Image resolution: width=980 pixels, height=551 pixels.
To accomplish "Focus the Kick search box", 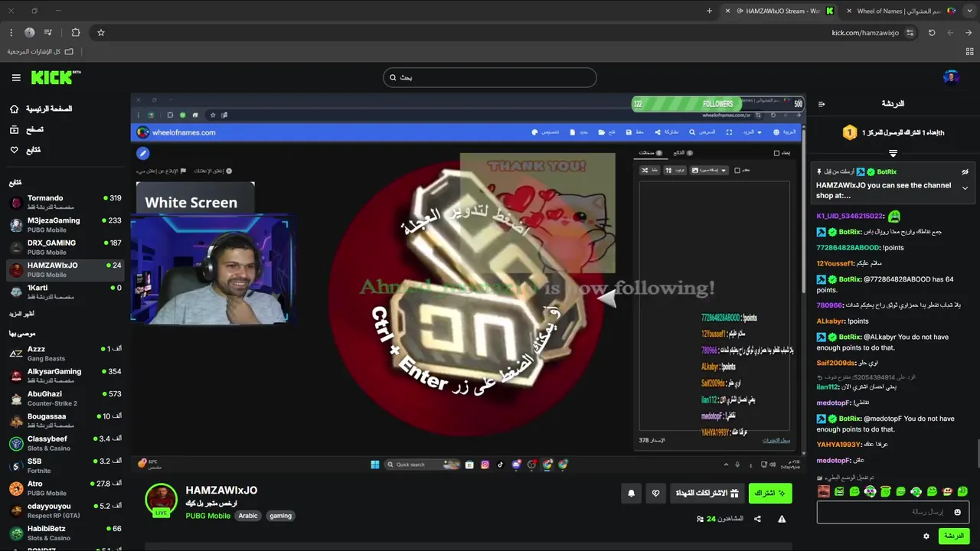I will tap(490, 77).
